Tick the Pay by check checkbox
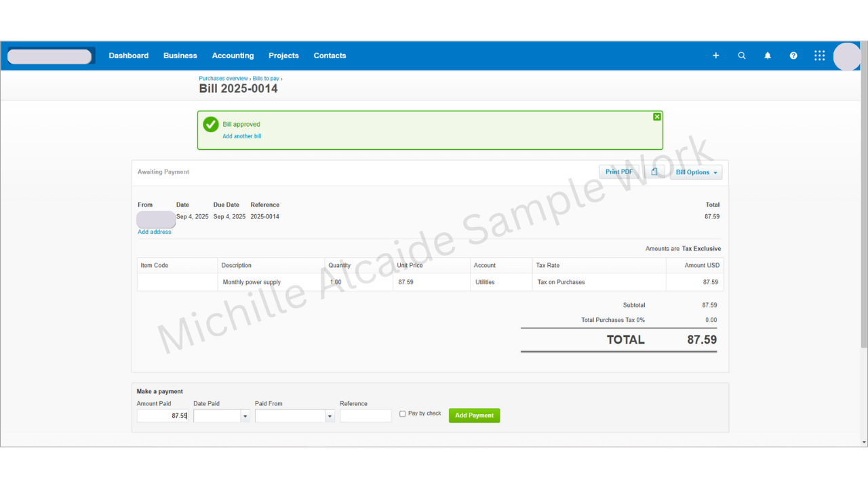Viewport: 868px width, 488px height. [x=403, y=413]
